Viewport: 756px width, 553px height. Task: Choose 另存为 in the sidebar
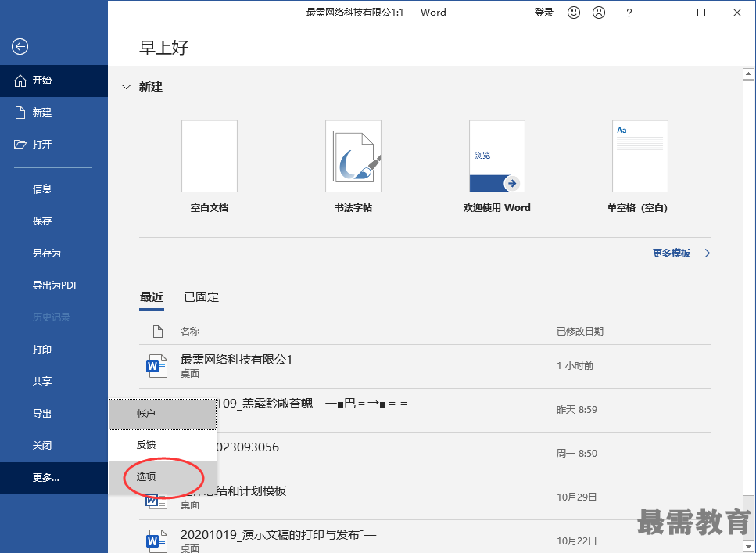click(x=54, y=253)
